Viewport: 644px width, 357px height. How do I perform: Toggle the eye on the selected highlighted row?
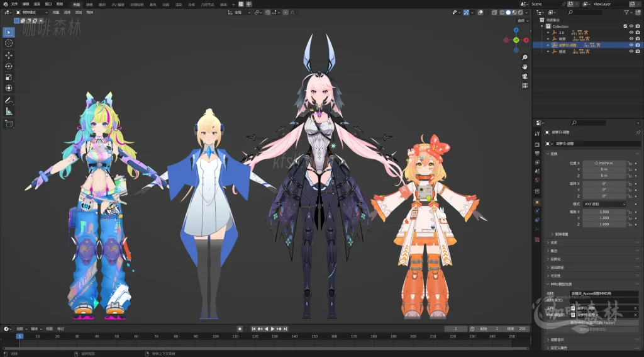[x=631, y=45]
